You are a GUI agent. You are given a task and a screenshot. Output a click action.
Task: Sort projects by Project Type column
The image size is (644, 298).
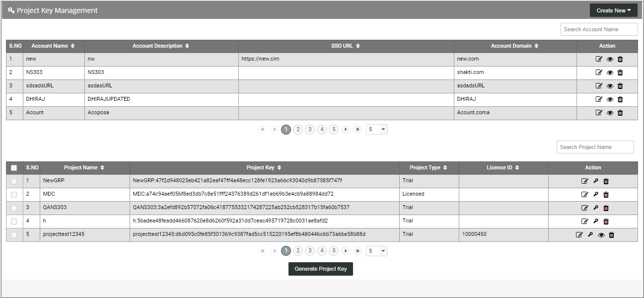[x=428, y=168]
